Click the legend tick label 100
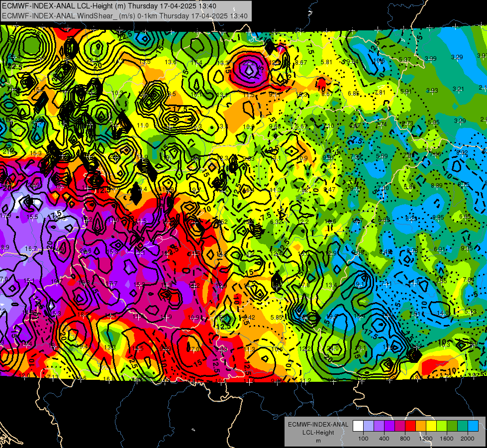Viewport: 487px width, 448px height. coord(364,439)
